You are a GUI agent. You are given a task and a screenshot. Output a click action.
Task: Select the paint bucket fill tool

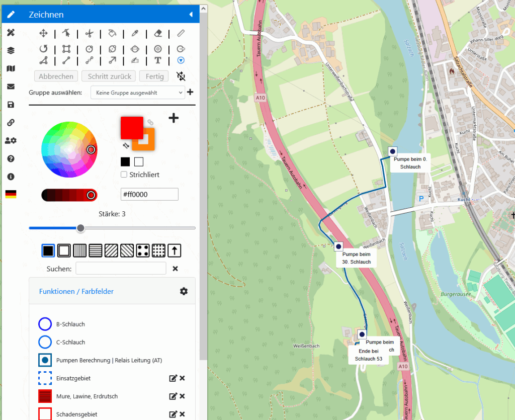(x=112, y=33)
